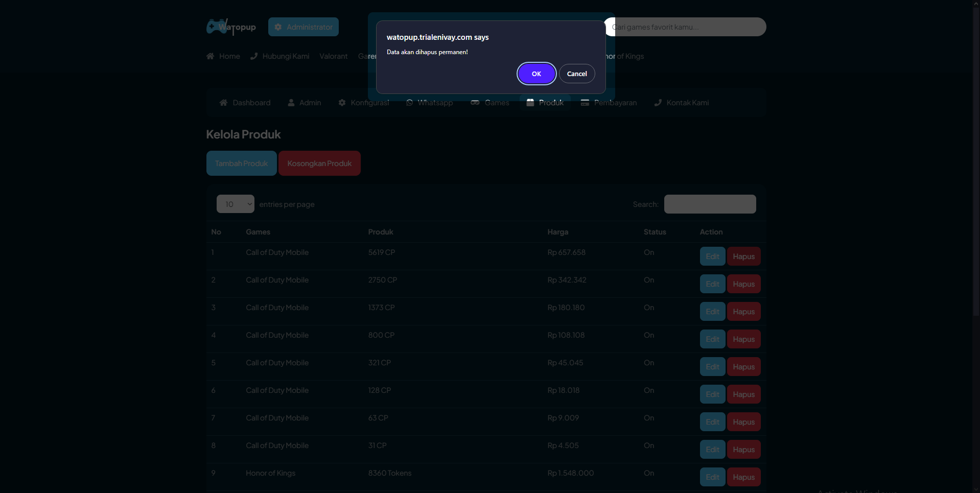Sort by the Games column header
The height and width of the screenshot is (493, 980).
coord(258,232)
